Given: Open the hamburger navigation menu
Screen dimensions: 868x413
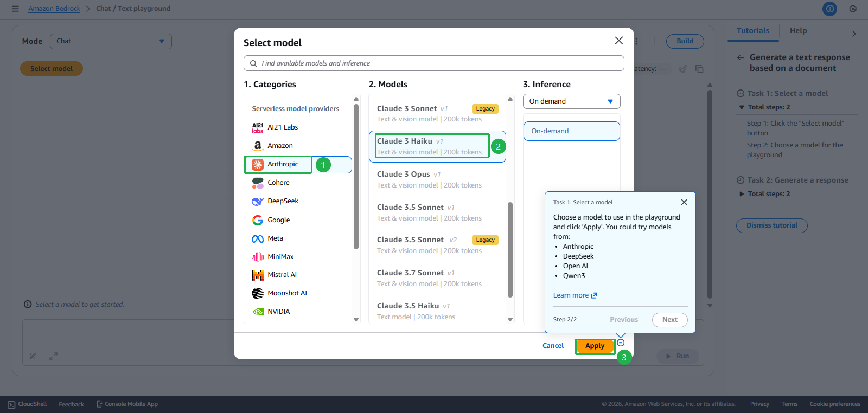Looking at the screenshot, I should click(x=15, y=9).
